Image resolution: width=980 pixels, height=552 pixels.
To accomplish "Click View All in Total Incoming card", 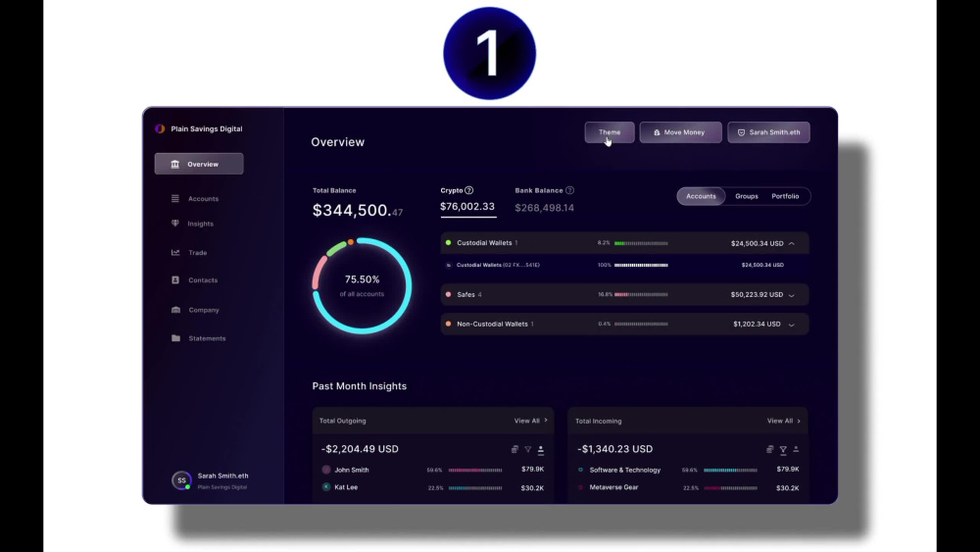I will coord(784,421).
